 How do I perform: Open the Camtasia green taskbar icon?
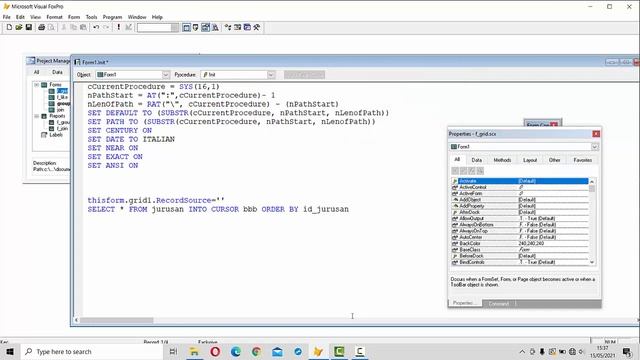[x=339, y=351]
